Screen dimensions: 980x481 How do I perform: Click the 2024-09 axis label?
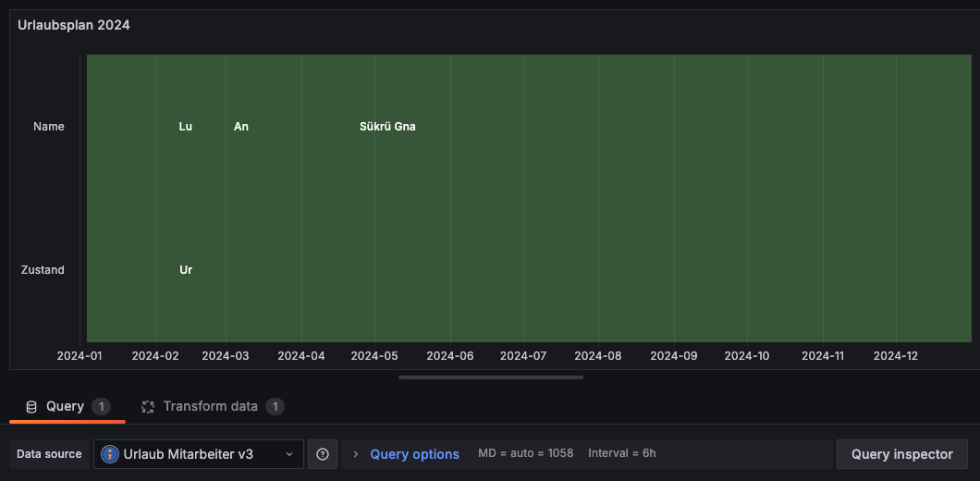[x=674, y=356]
